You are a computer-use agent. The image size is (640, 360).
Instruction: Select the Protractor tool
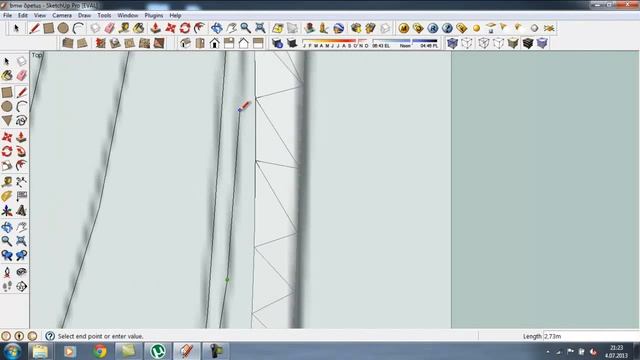[7, 196]
